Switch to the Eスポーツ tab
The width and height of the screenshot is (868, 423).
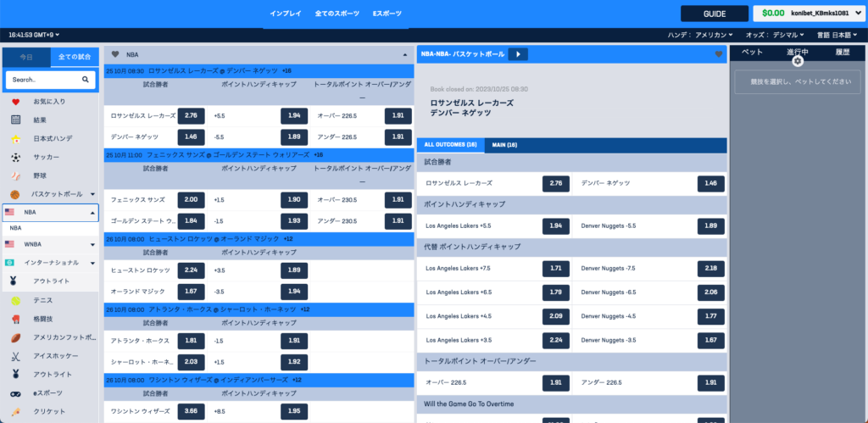click(x=387, y=14)
